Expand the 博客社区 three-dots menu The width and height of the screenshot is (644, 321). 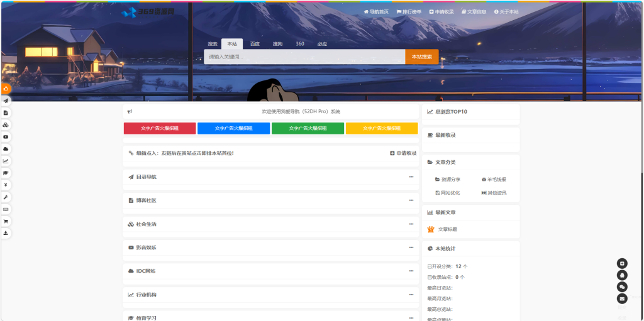[x=411, y=200]
